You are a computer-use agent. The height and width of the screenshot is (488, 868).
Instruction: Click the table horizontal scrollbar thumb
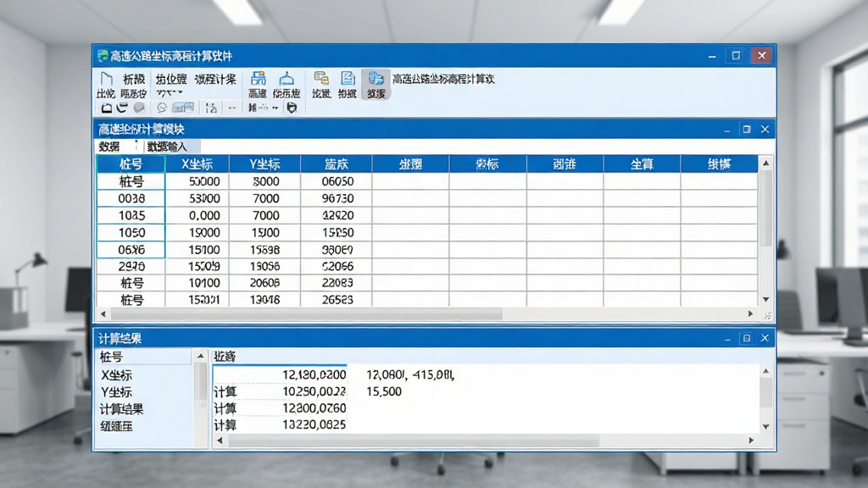click(x=306, y=313)
